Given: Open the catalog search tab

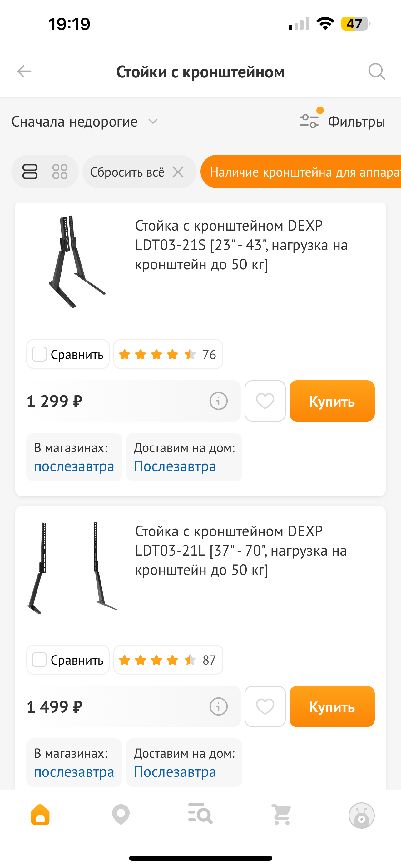Looking at the screenshot, I should click(x=200, y=814).
